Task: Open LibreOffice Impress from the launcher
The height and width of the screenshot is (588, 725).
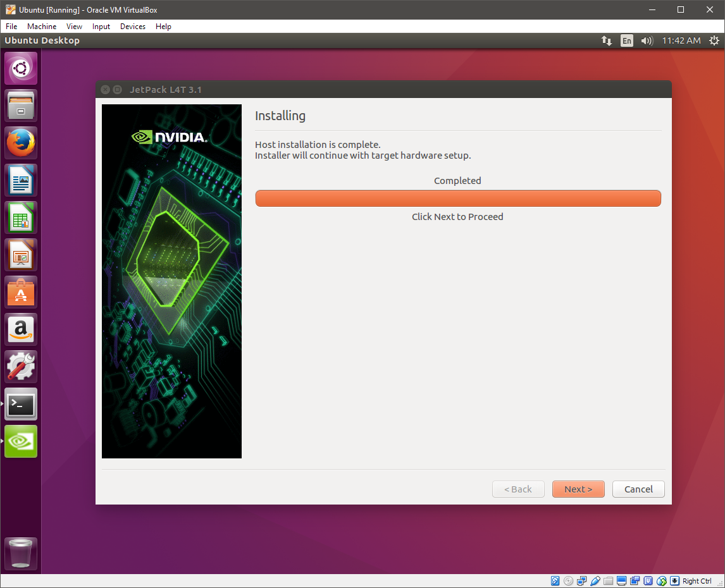Action: tap(21, 255)
